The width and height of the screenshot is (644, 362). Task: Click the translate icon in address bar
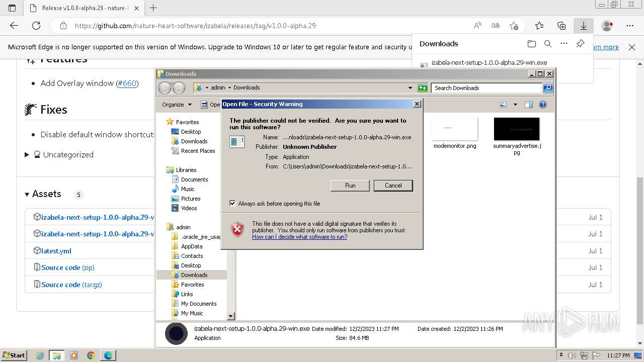(x=496, y=26)
